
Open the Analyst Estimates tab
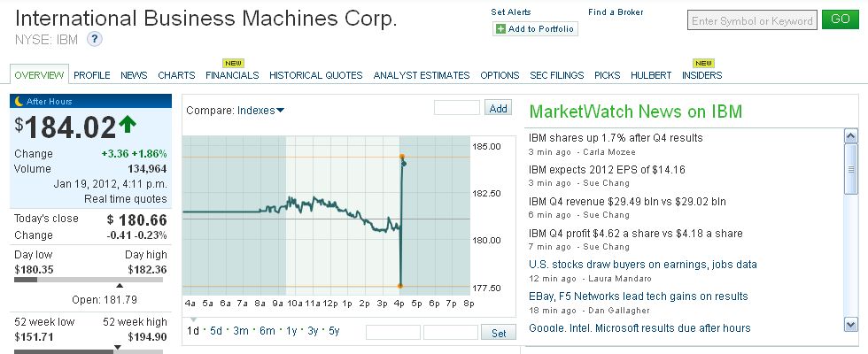click(422, 75)
